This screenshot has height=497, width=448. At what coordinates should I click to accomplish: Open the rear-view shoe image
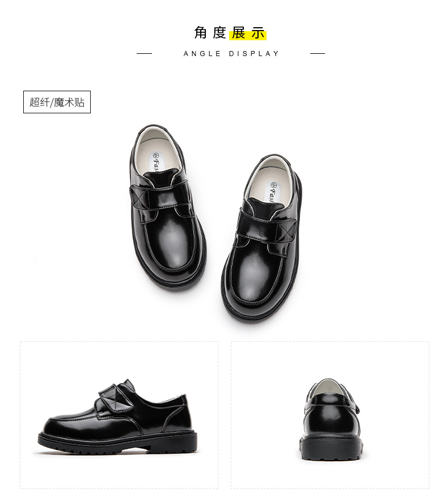point(330,415)
